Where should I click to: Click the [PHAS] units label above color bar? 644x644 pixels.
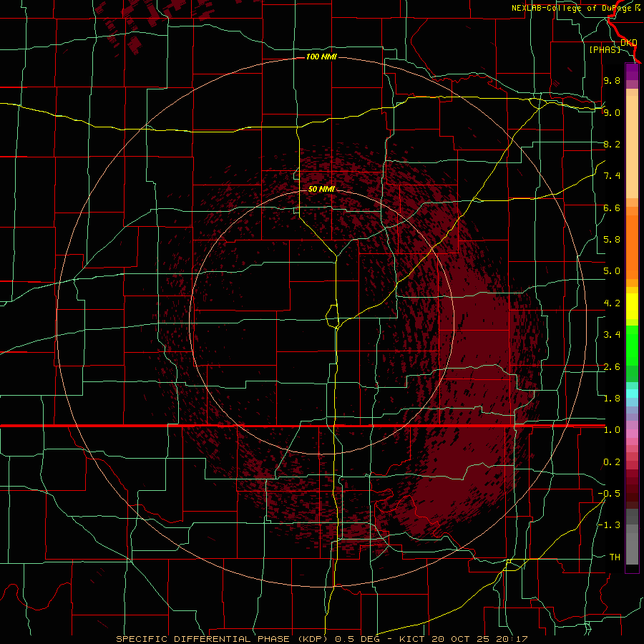(x=605, y=49)
